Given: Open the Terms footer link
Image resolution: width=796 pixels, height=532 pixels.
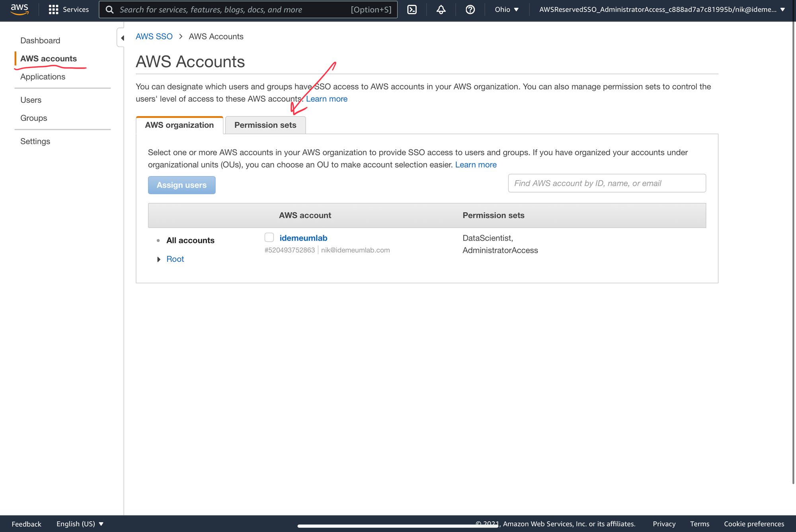Looking at the screenshot, I should coord(699,524).
